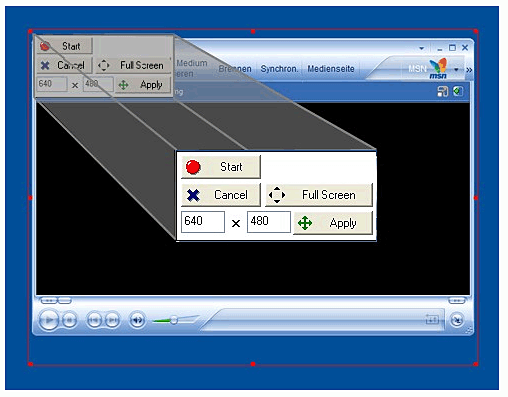Click the width field showing 640
Viewport: 508px width, 397px height.
coord(203,222)
